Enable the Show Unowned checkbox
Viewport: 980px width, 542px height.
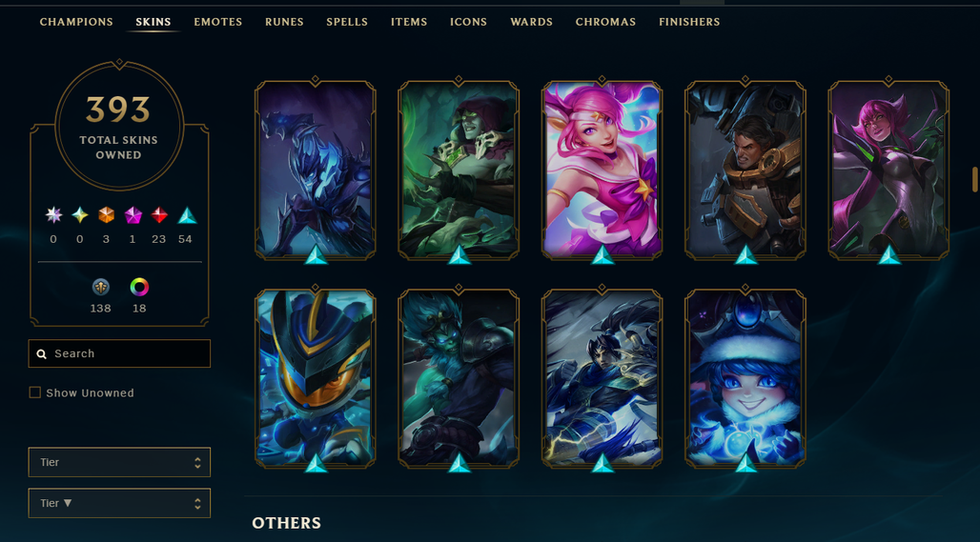[35, 392]
